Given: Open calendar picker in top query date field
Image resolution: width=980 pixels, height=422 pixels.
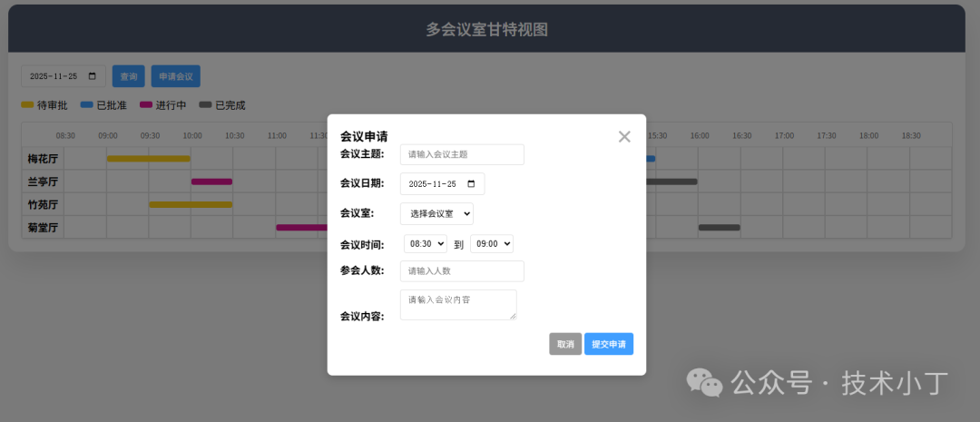Looking at the screenshot, I should [x=92, y=76].
